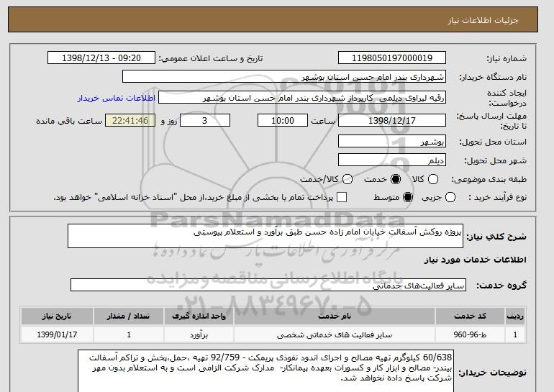This screenshot has width=554, height=392.
Task: Click the buyer notes text area
Action: click(x=265, y=371)
